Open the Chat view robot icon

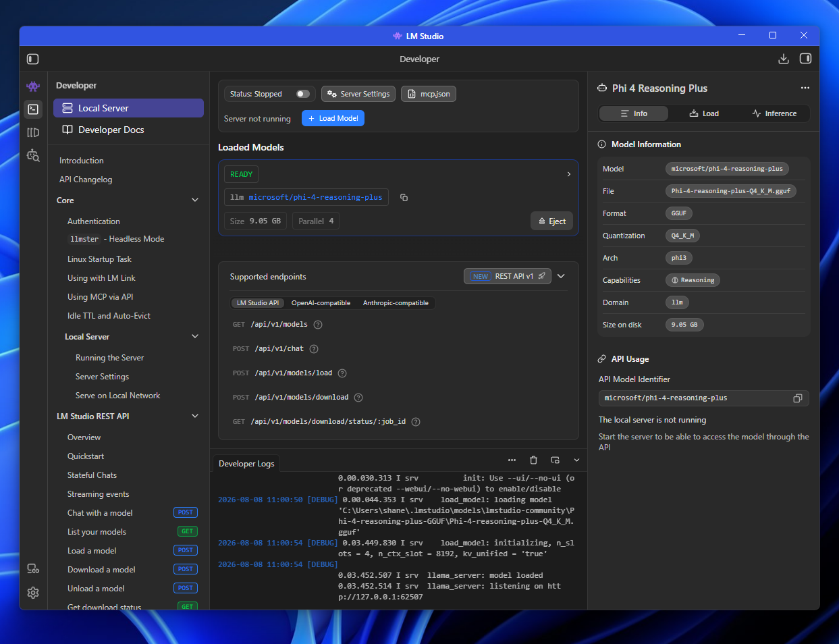(x=33, y=86)
